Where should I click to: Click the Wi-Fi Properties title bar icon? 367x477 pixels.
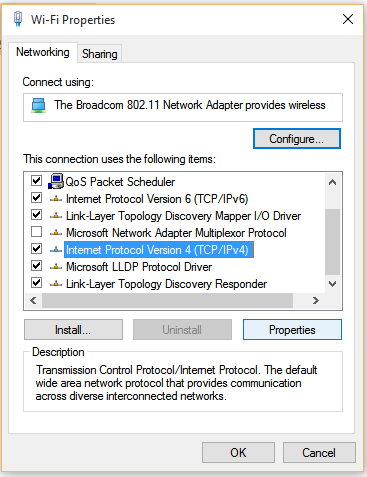pyautogui.click(x=18, y=19)
